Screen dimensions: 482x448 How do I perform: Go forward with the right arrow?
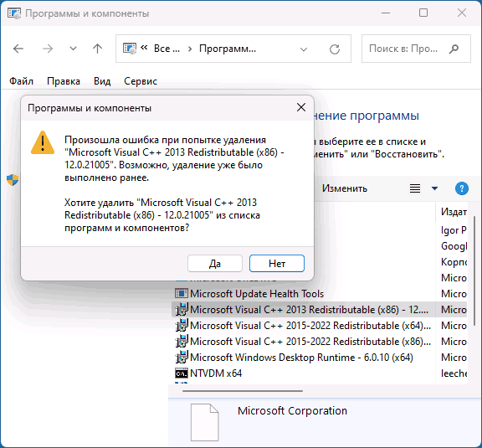48,49
